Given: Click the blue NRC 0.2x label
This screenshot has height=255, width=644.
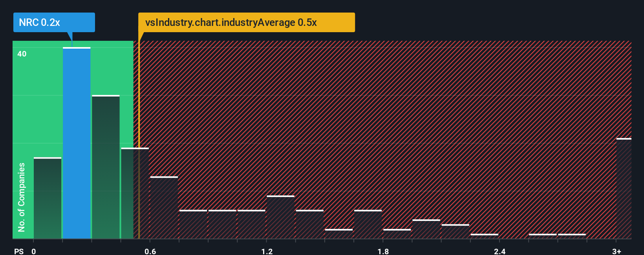Looking at the screenshot, I should coord(54,22).
